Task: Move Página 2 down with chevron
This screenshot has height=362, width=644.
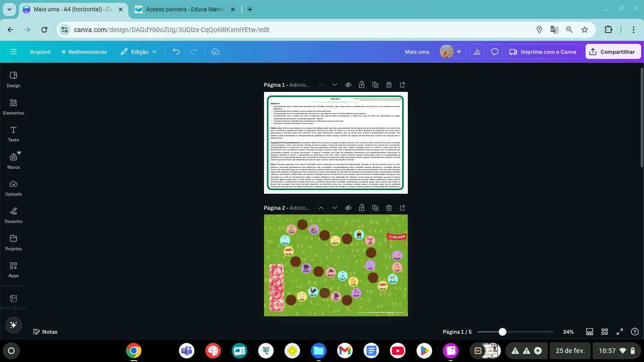Action: click(x=335, y=208)
